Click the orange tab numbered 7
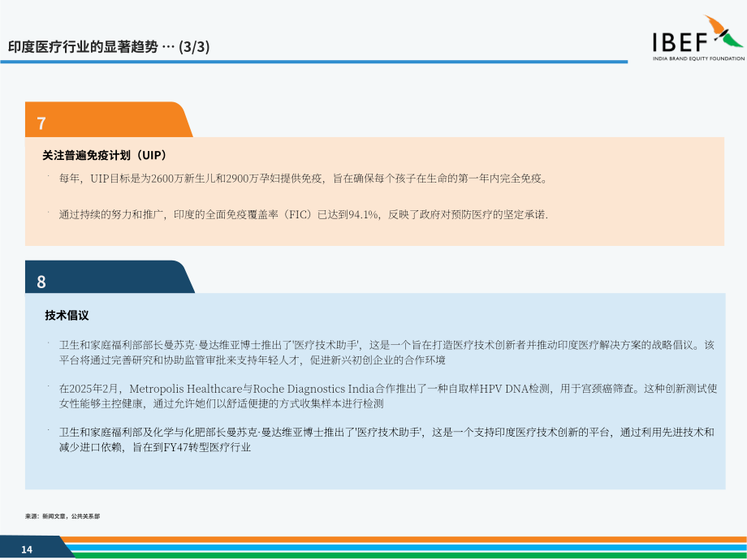The width and height of the screenshot is (747, 560). pos(109,119)
